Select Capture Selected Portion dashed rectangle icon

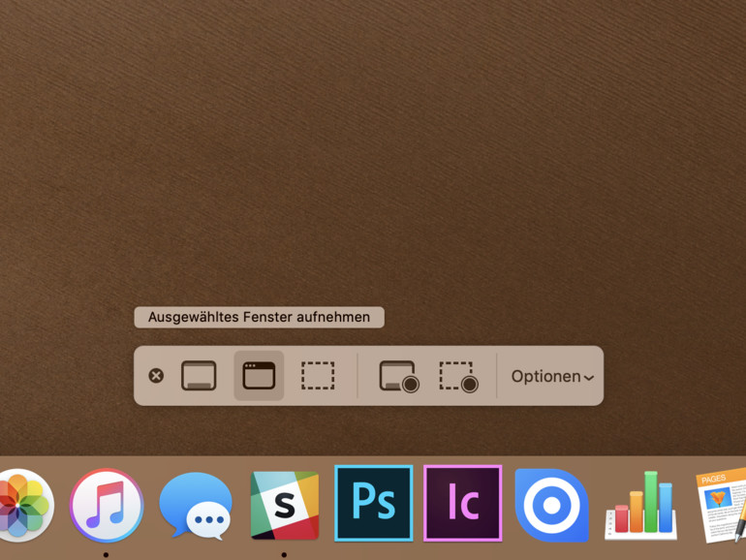[x=318, y=376]
